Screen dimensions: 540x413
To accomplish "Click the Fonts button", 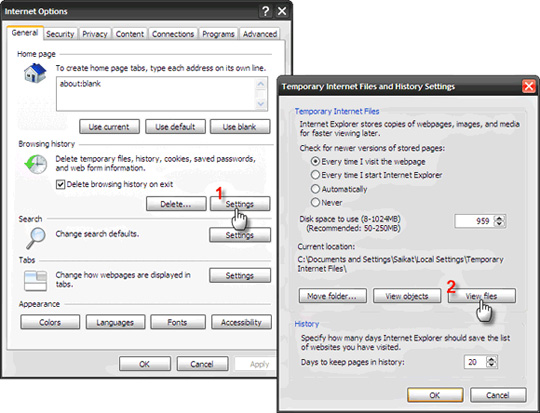I will (x=178, y=322).
